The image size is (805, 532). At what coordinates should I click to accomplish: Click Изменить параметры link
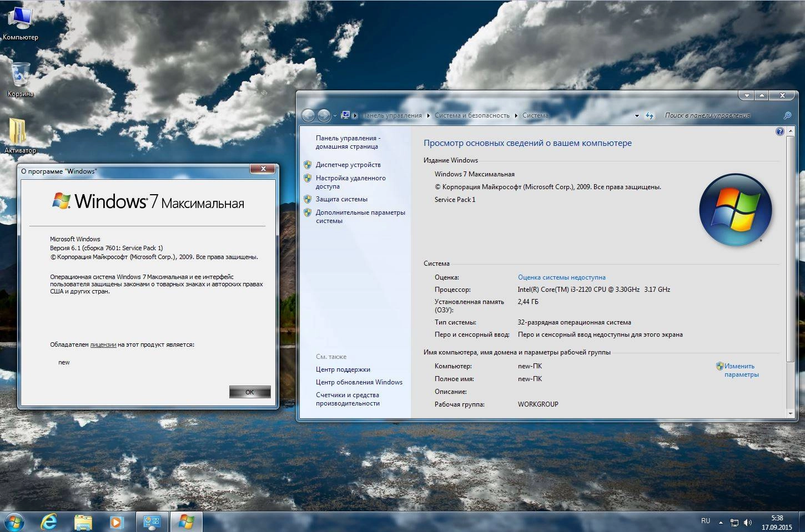click(741, 370)
